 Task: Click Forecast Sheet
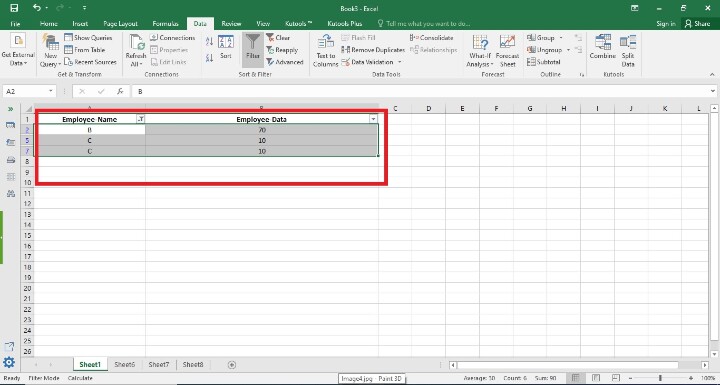(x=507, y=51)
